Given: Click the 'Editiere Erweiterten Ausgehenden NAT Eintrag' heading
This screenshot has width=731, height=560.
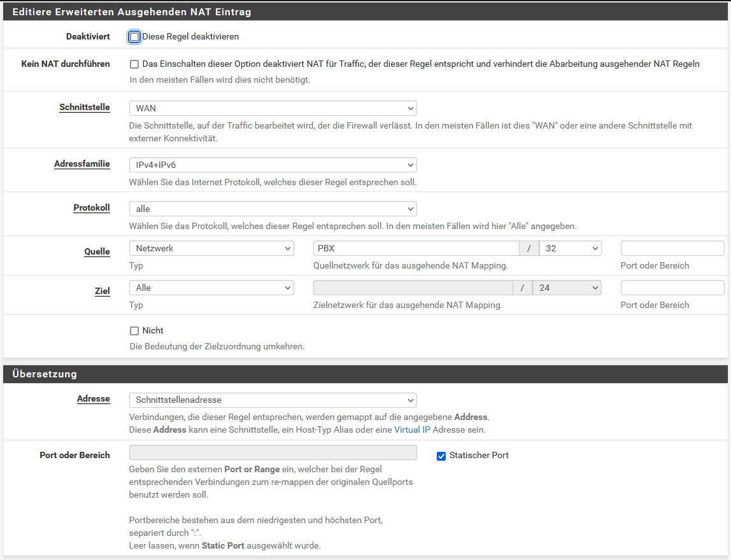Looking at the screenshot, I should [131, 12].
